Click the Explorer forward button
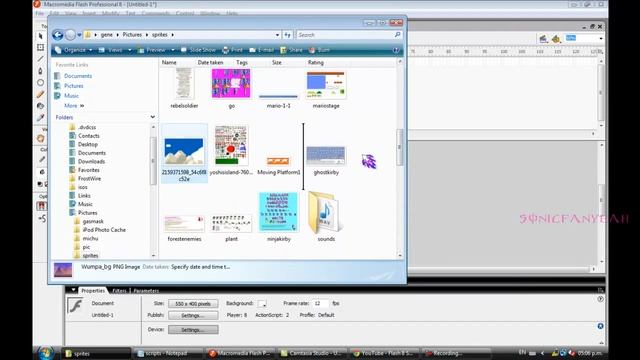This screenshot has height=360, width=640. (70, 35)
